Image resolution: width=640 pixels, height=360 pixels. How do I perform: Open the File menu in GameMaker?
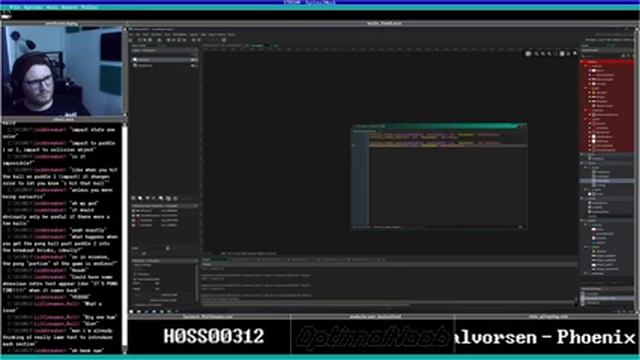pyautogui.click(x=131, y=35)
